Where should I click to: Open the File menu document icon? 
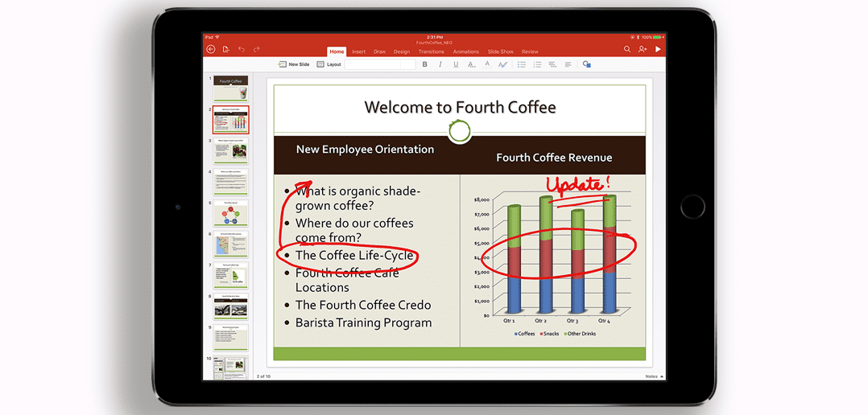[225, 49]
